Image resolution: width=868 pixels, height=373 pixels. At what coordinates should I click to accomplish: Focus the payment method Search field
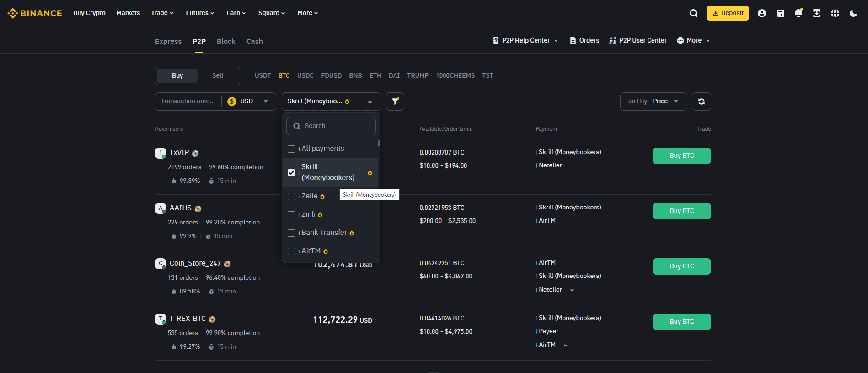point(331,126)
